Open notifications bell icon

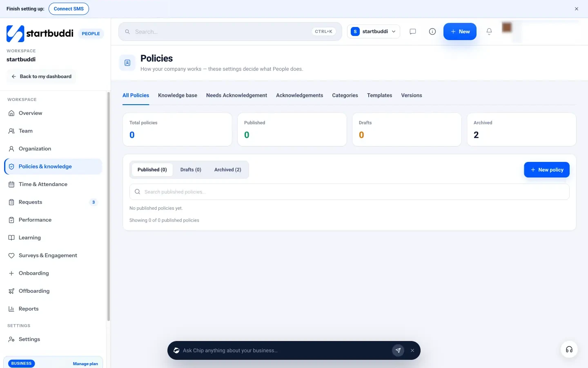(489, 31)
